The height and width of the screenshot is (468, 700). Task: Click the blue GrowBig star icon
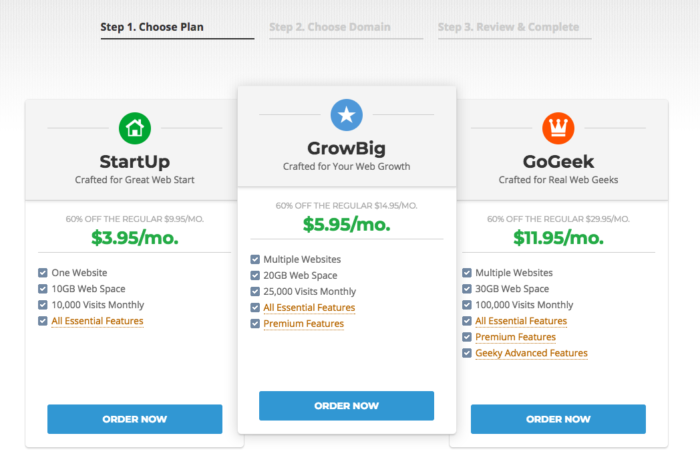tap(346, 115)
